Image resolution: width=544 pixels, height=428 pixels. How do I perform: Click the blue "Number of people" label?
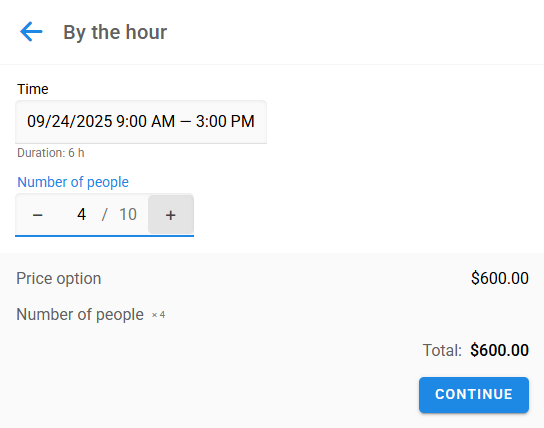73,182
